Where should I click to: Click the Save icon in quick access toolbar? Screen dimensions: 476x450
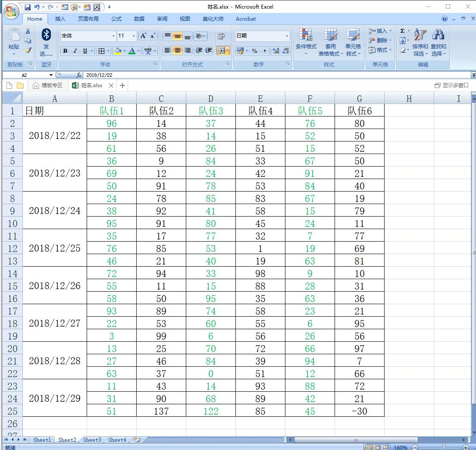tap(28, 7)
